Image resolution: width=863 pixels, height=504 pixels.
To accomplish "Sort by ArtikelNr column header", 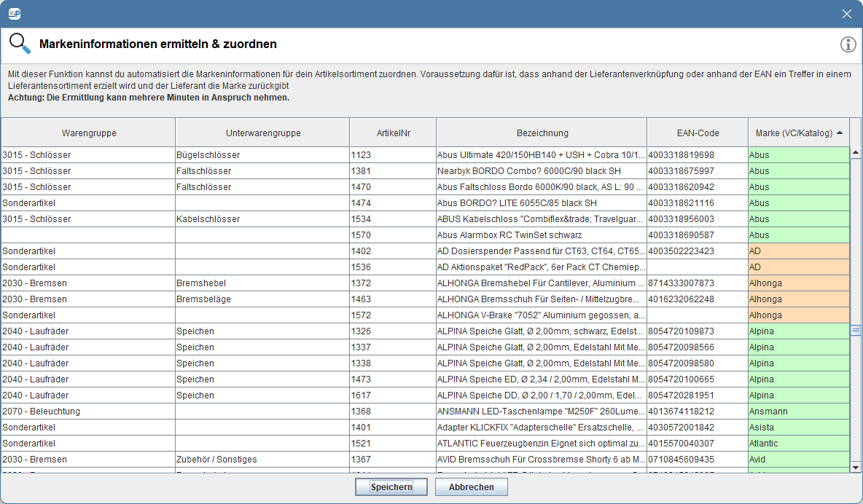I will click(393, 133).
